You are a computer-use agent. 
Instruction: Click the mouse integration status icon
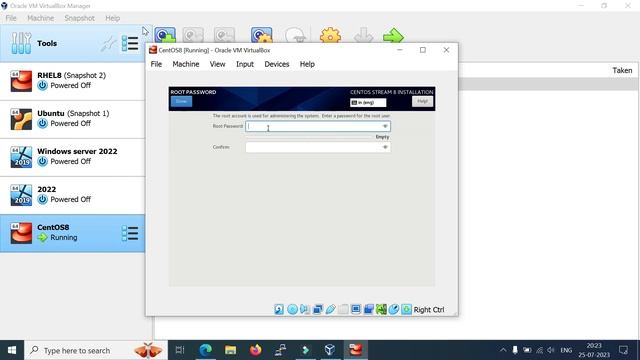[x=394, y=309]
